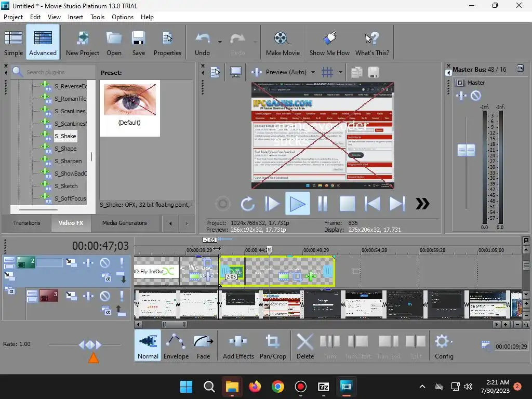Open the Insert menu

(x=75, y=17)
